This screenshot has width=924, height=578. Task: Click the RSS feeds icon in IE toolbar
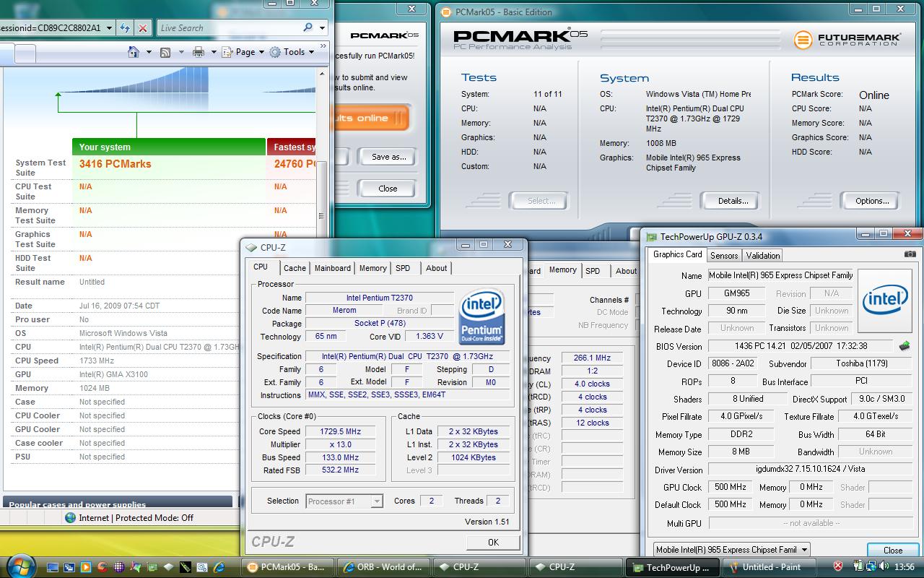[165, 52]
